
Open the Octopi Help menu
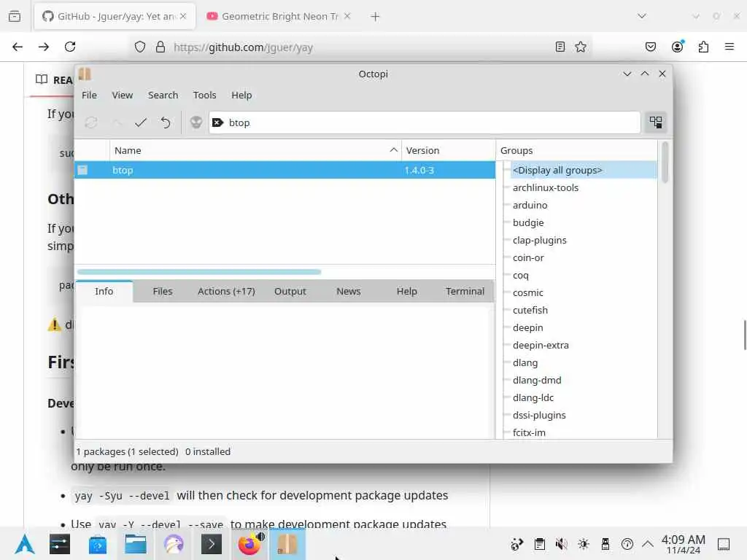[x=241, y=96]
